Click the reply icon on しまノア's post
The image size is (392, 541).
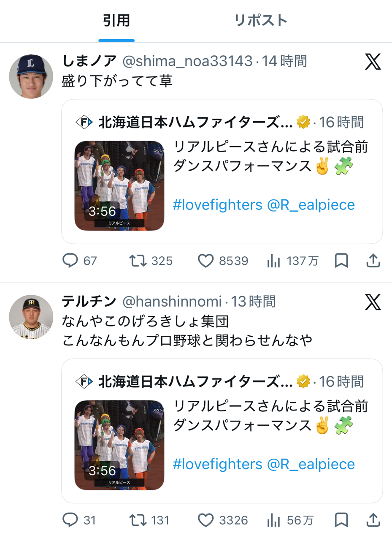70,261
